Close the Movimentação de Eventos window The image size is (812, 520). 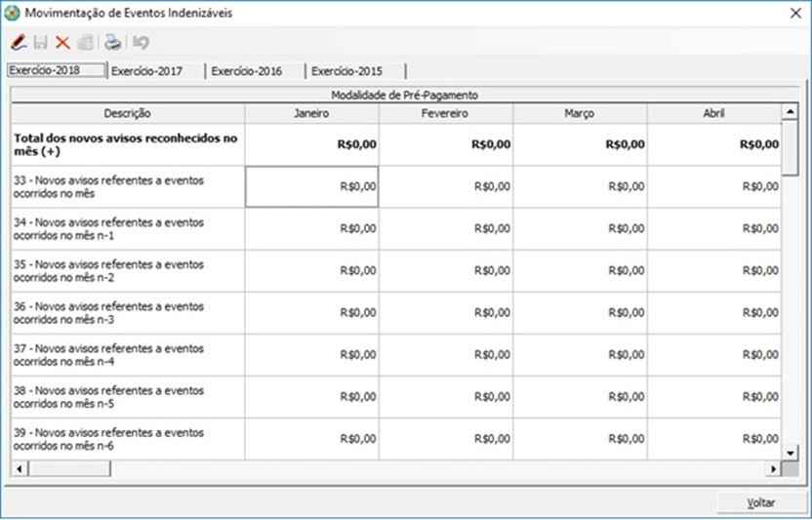point(793,14)
